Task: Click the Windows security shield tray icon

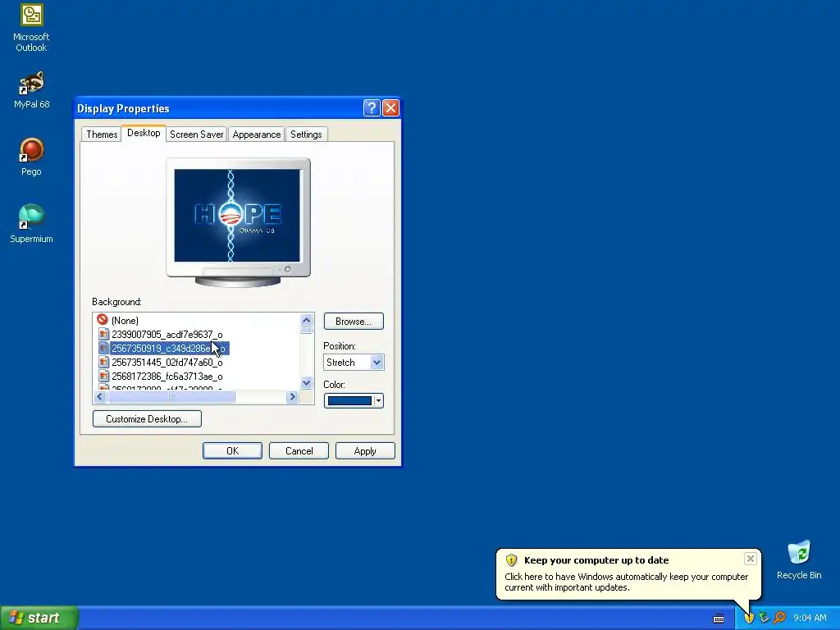Action: [x=749, y=618]
